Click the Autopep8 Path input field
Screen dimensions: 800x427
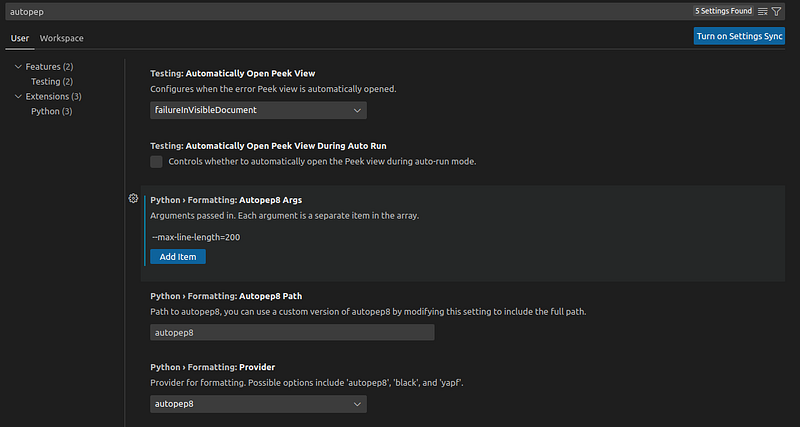coord(292,333)
